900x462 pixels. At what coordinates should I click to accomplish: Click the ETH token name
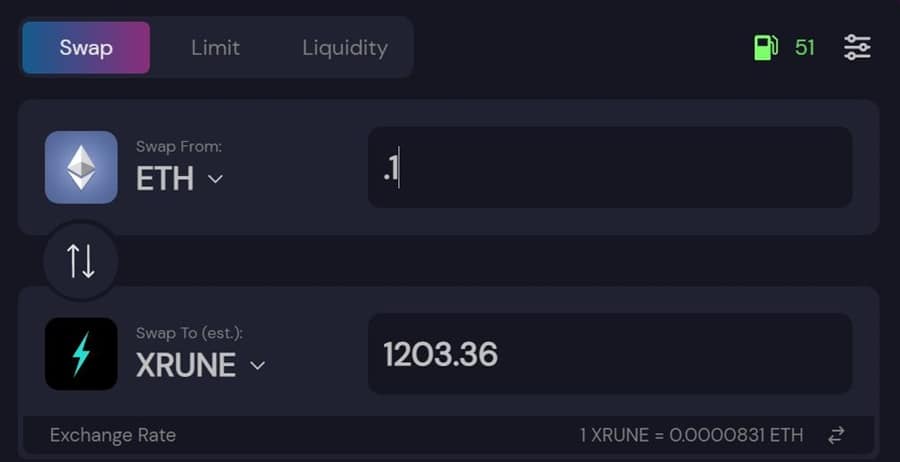click(165, 180)
